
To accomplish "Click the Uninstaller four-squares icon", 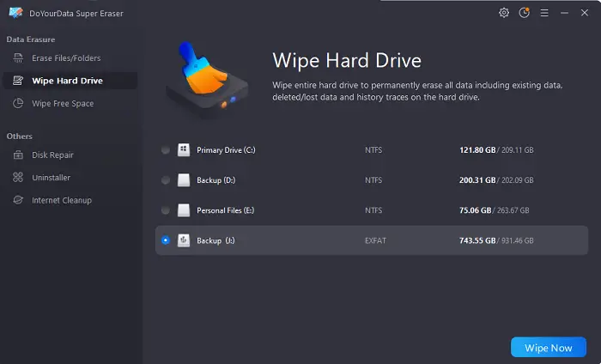I will coord(18,178).
